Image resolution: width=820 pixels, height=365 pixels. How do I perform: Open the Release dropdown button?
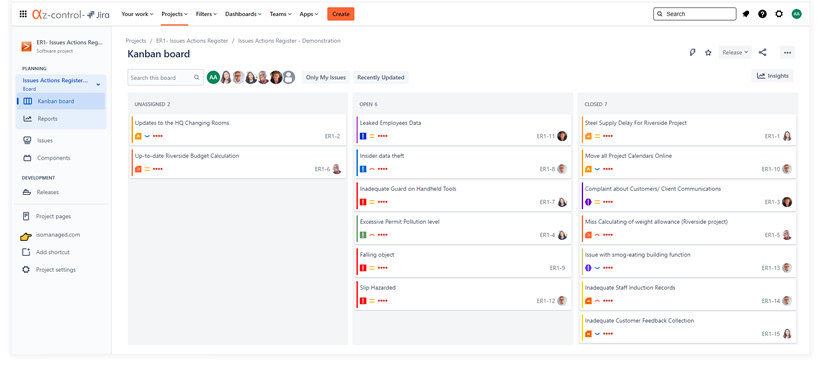[735, 52]
